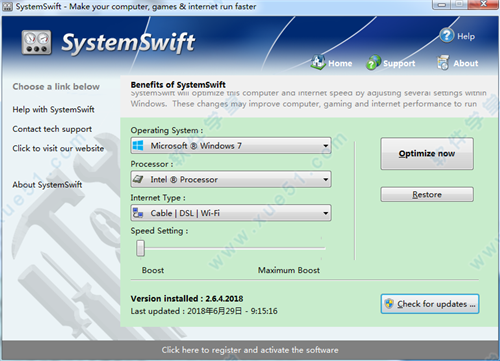The image size is (500, 361).
Task: Click the Internet Type label
Action: 158,198
